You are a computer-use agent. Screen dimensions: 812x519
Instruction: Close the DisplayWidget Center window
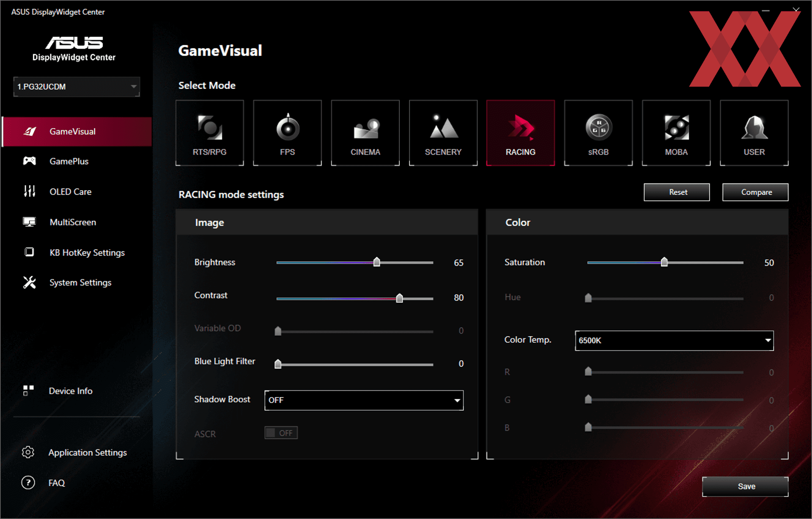(x=796, y=9)
